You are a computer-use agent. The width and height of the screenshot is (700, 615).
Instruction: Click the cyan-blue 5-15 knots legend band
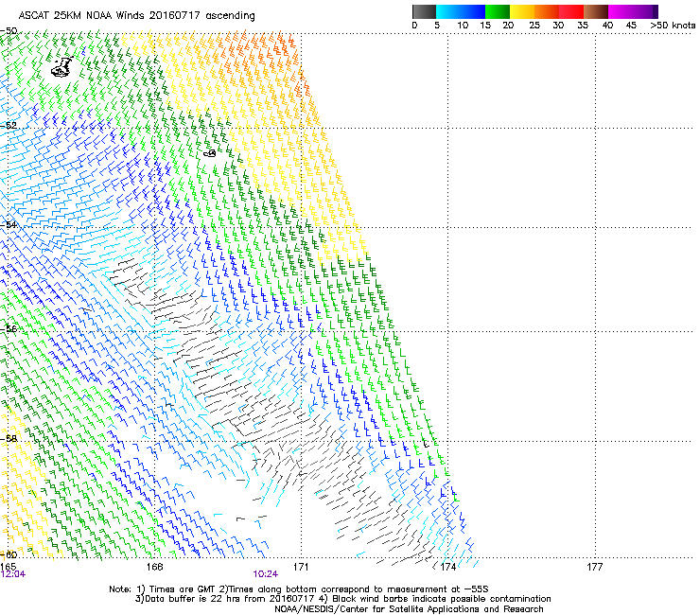coord(461,11)
